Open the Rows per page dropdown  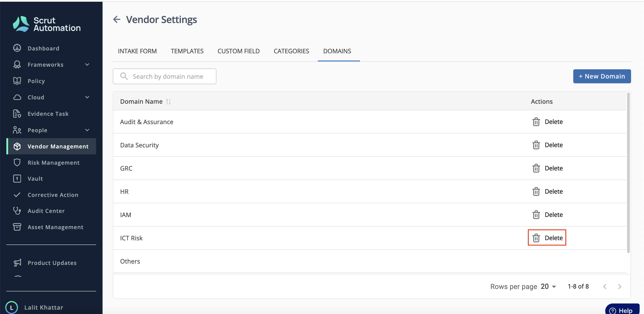pos(548,286)
